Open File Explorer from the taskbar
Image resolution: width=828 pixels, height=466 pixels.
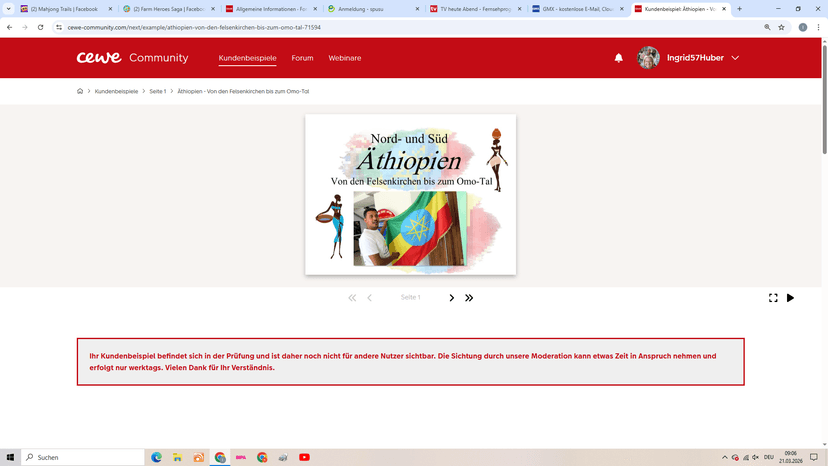tap(177, 457)
